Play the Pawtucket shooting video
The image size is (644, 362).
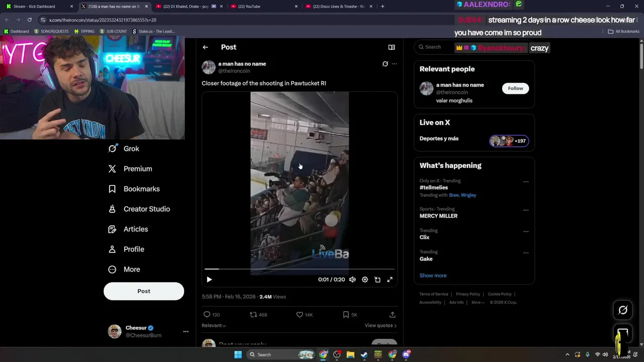click(209, 280)
